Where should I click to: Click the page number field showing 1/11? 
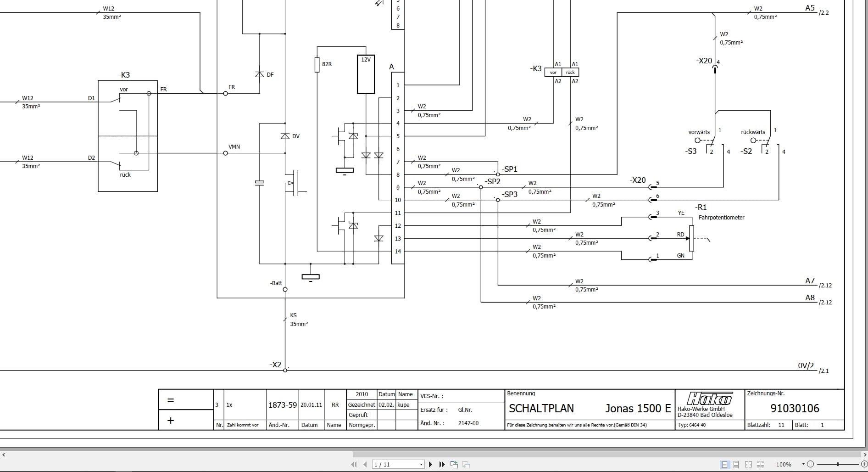(x=395, y=465)
